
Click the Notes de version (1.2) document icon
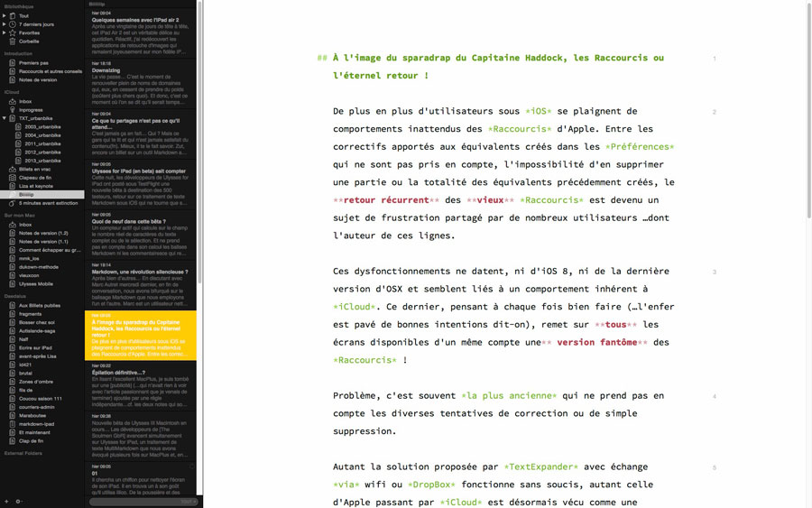13,233
